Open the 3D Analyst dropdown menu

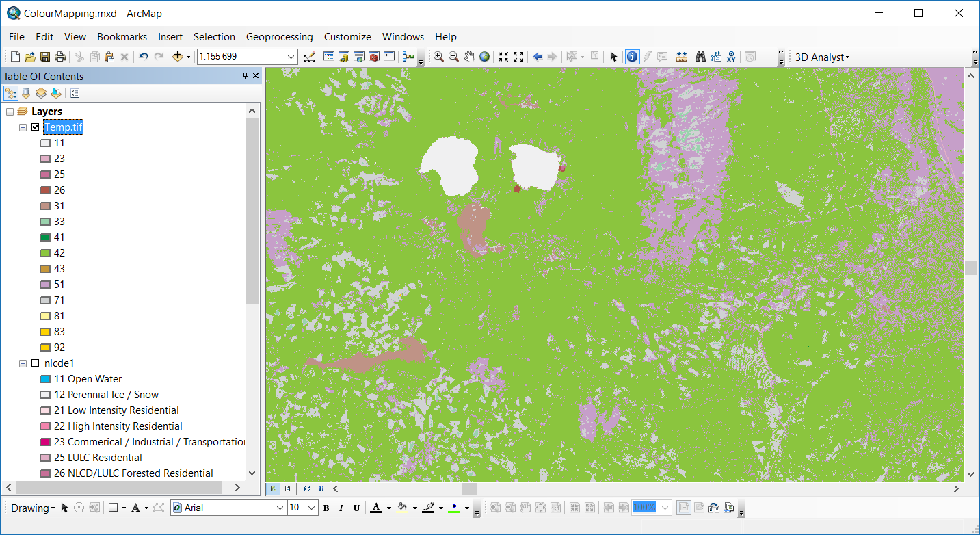(x=822, y=57)
